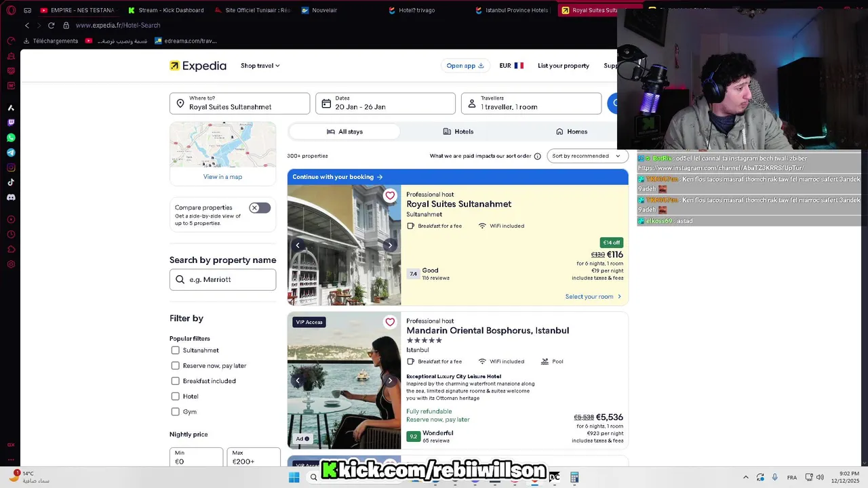The image size is (868, 488).
Task: Click the Expedia logo
Action: [198, 66]
